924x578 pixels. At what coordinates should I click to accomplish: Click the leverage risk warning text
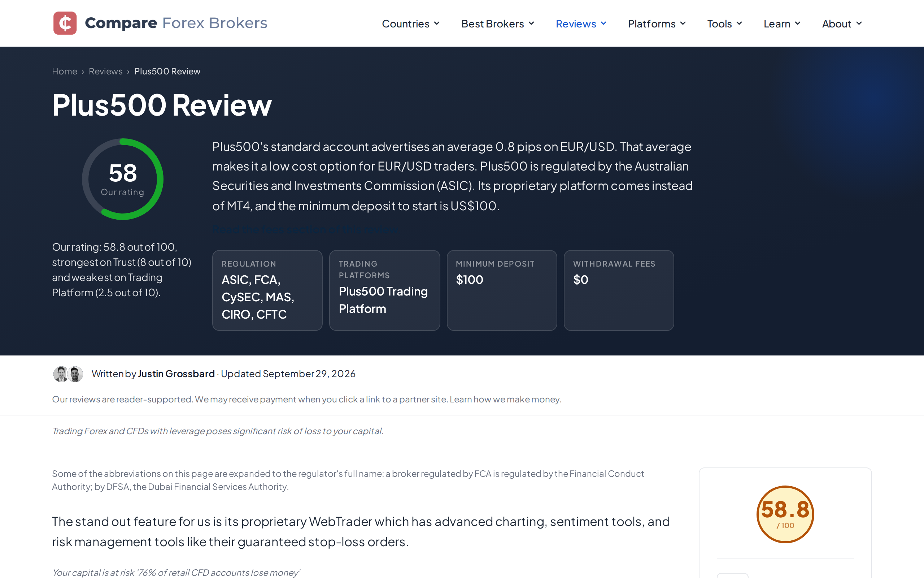coord(218,431)
